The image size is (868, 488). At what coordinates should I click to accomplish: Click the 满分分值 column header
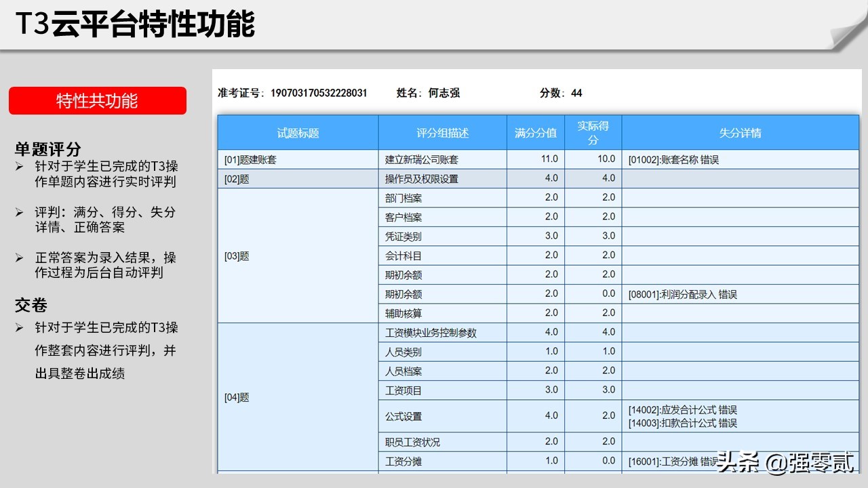(533, 133)
